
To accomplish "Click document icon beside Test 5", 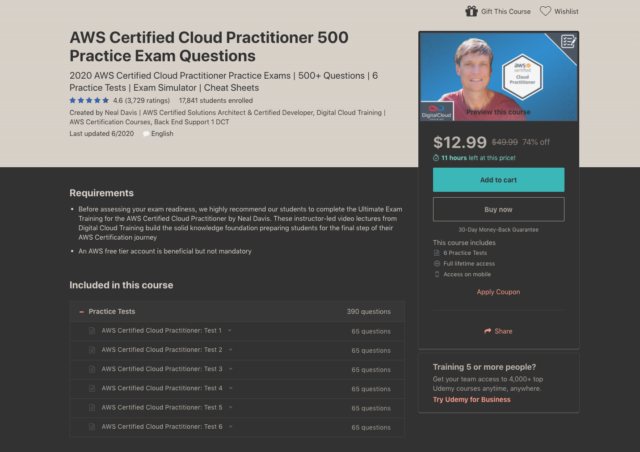I will click(92, 407).
